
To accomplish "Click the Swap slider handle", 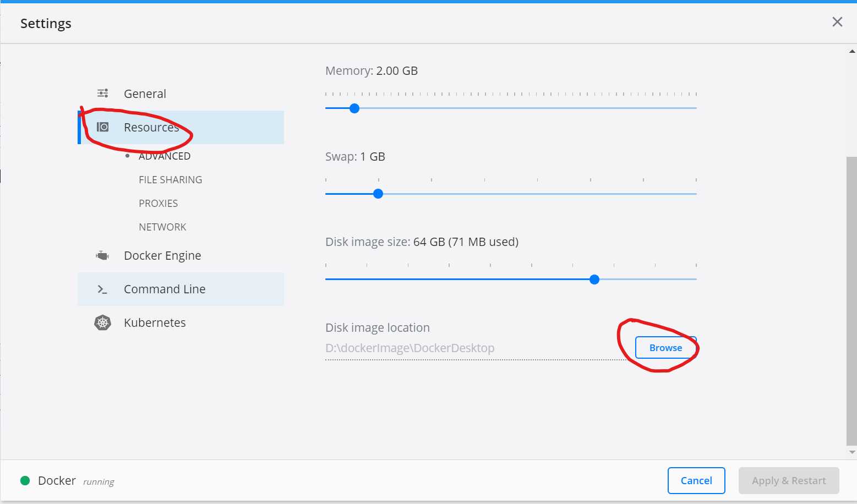I will tap(378, 194).
